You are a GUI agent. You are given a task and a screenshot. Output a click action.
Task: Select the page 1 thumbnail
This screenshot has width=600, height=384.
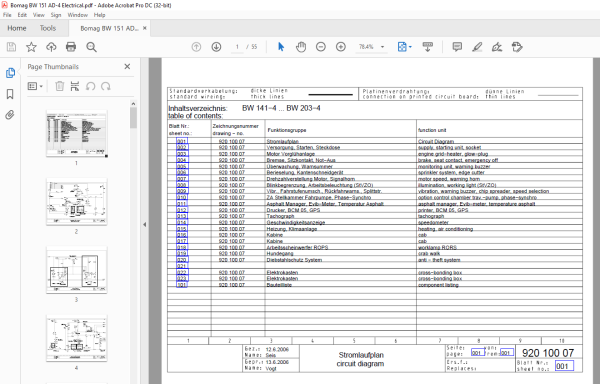(x=77, y=133)
